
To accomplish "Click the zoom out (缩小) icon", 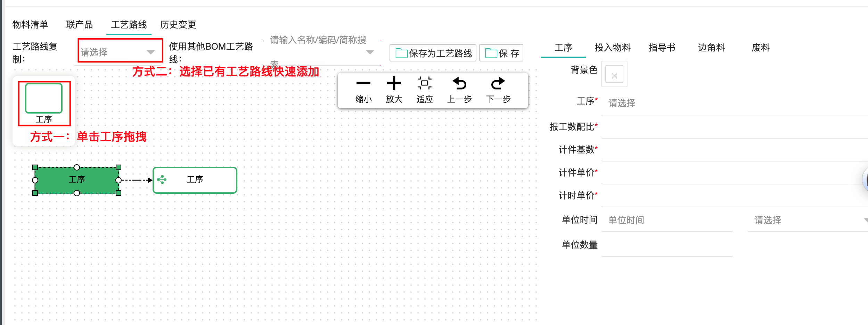I will pos(363,83).
